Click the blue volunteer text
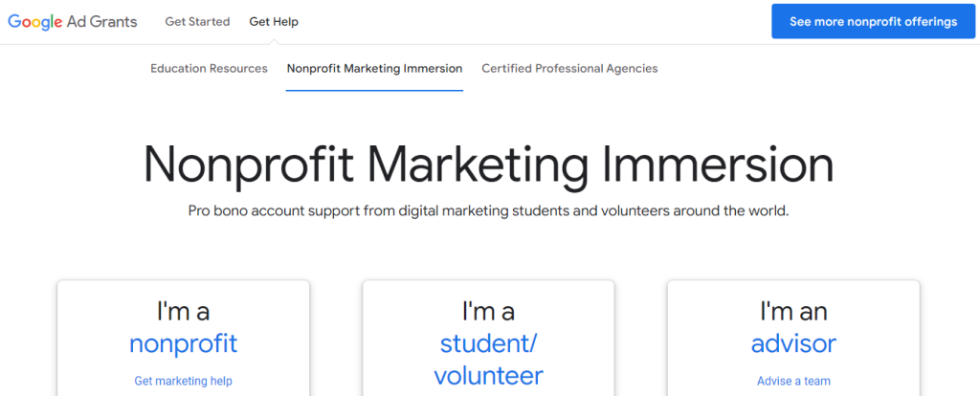The image size is (980, 396). 488,375
